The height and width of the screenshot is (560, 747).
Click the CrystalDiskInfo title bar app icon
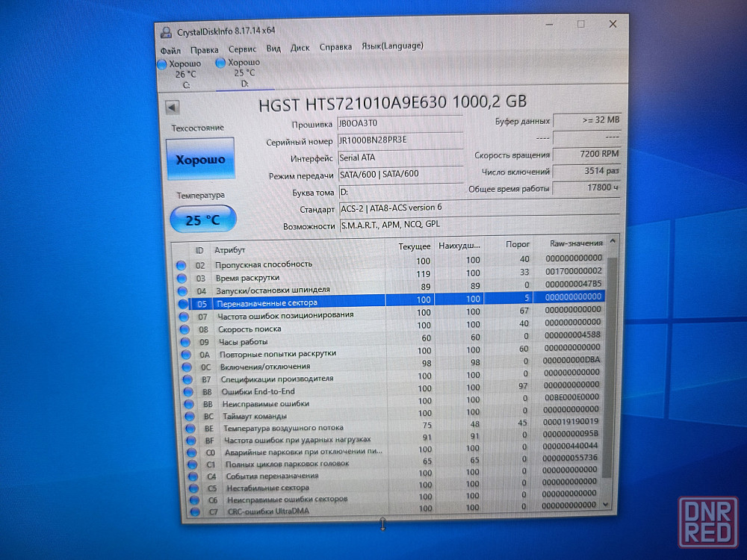click(166, 31)
